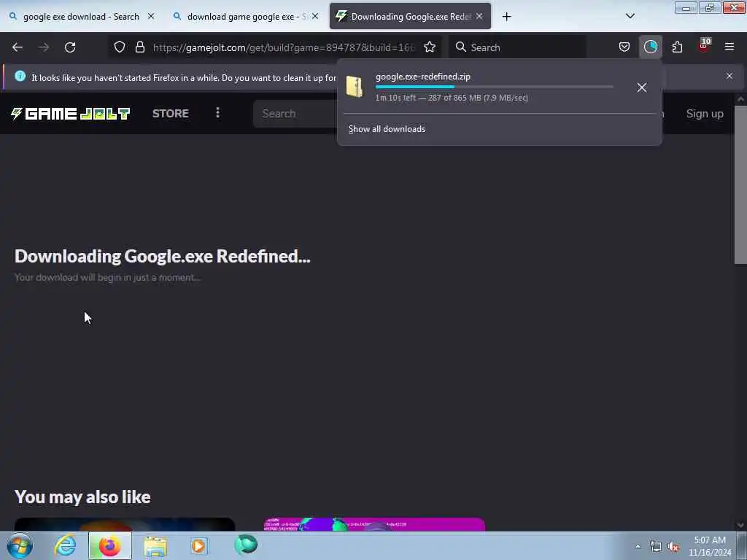
Task: Focus the Firefox toolbar Search box
Action: pos(518,47)
